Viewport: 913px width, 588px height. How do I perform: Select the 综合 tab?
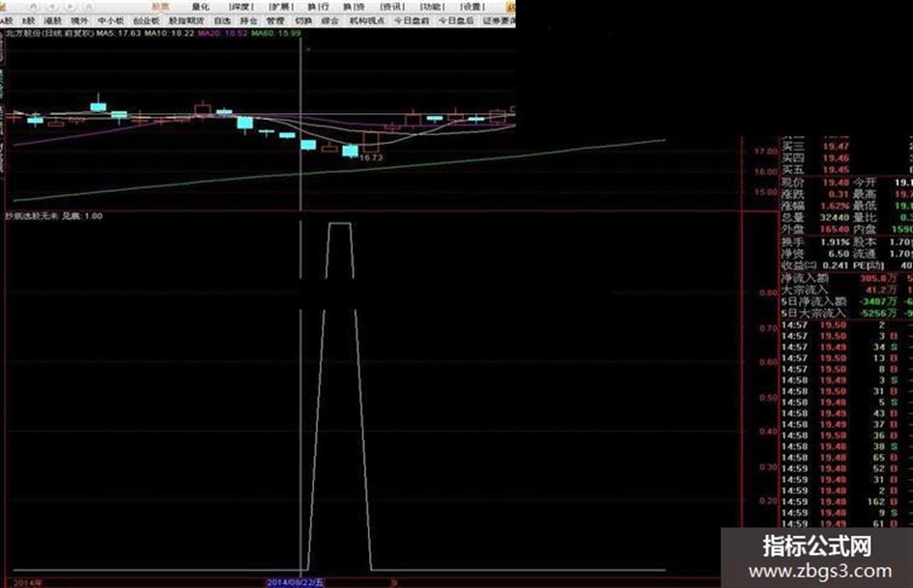[x=330, y=20]
